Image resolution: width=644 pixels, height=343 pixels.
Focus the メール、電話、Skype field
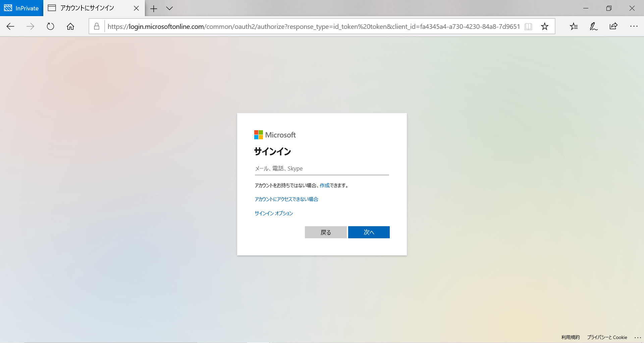(322, 168)
